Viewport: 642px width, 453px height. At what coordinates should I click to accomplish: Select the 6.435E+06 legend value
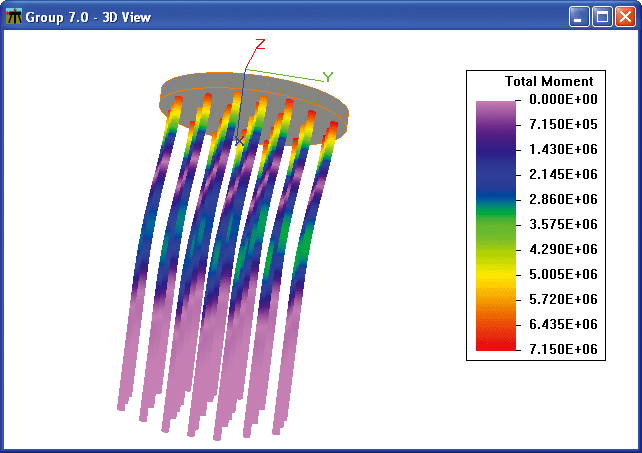click(x=563, y=324)
